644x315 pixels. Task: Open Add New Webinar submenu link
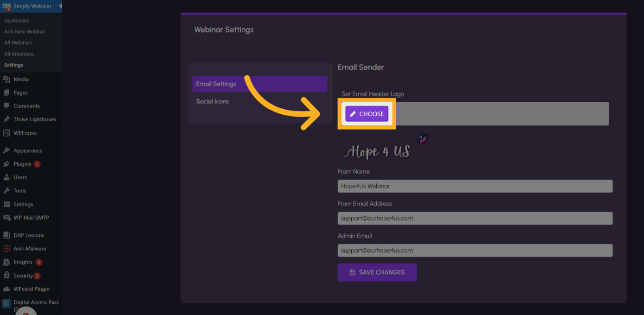pos(25,32)
